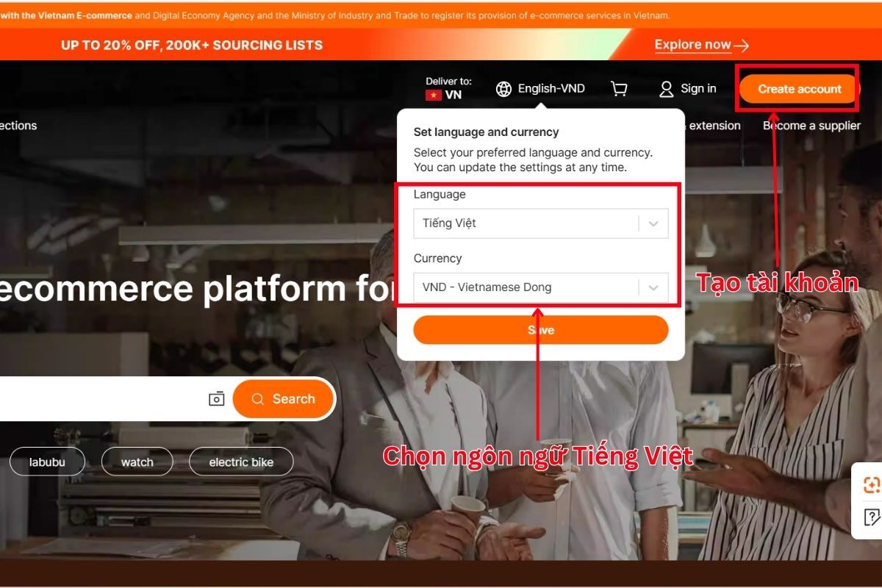Open language settings via globe icon
This screenshot has height=588, width=882.
click(x=503, y=88)
